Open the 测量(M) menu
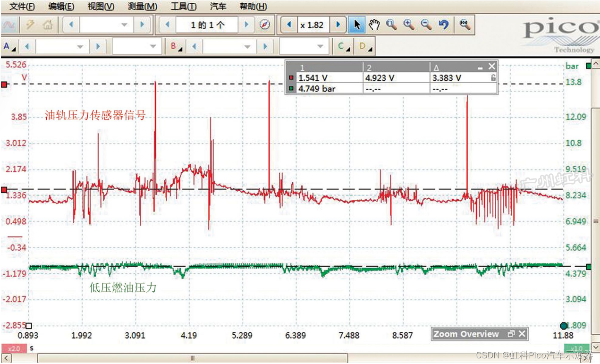The image size is (600, 364). [143, 7]
